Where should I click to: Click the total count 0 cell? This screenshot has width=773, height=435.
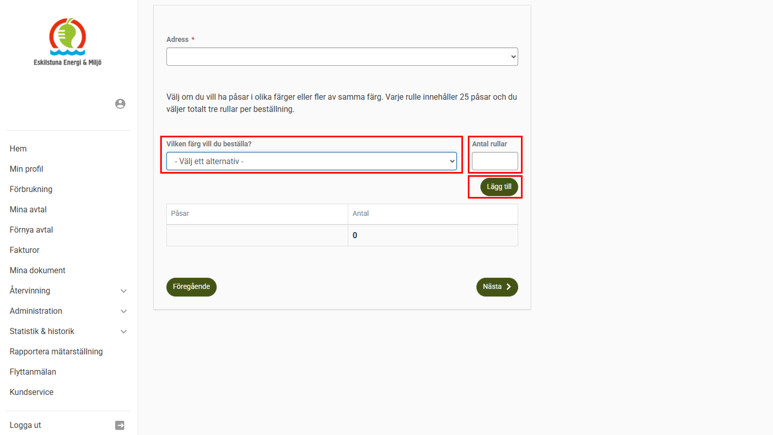click(433, 235)
